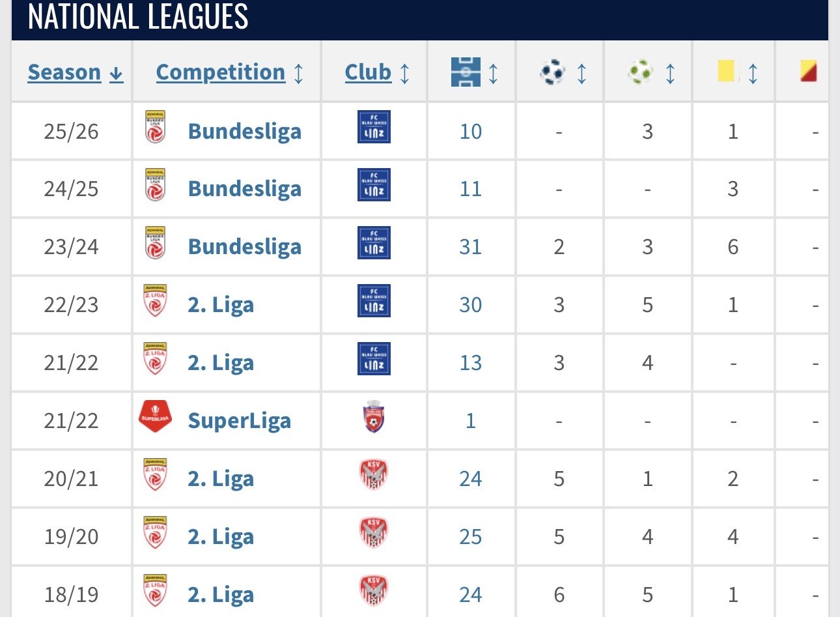Open the 31 appearances link for 23/24
The width and height of the screenshot is (840, 617).
coord(471,247)
